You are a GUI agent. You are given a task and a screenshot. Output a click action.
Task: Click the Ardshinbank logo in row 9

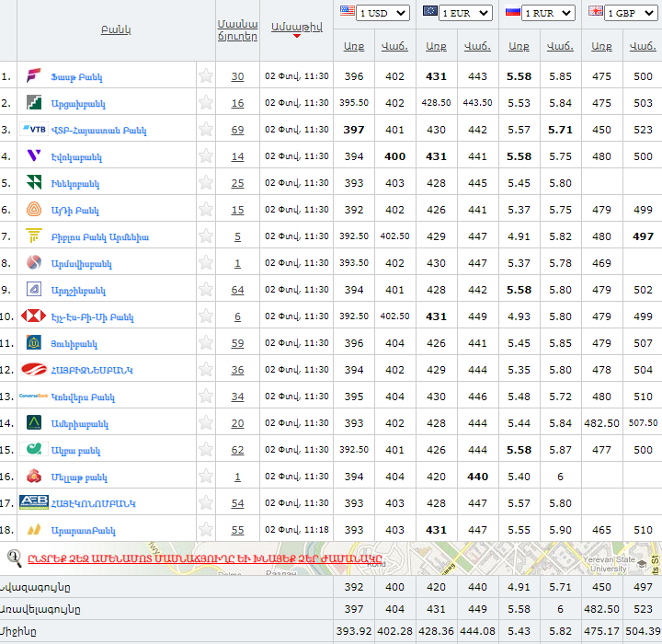[34, 289]
